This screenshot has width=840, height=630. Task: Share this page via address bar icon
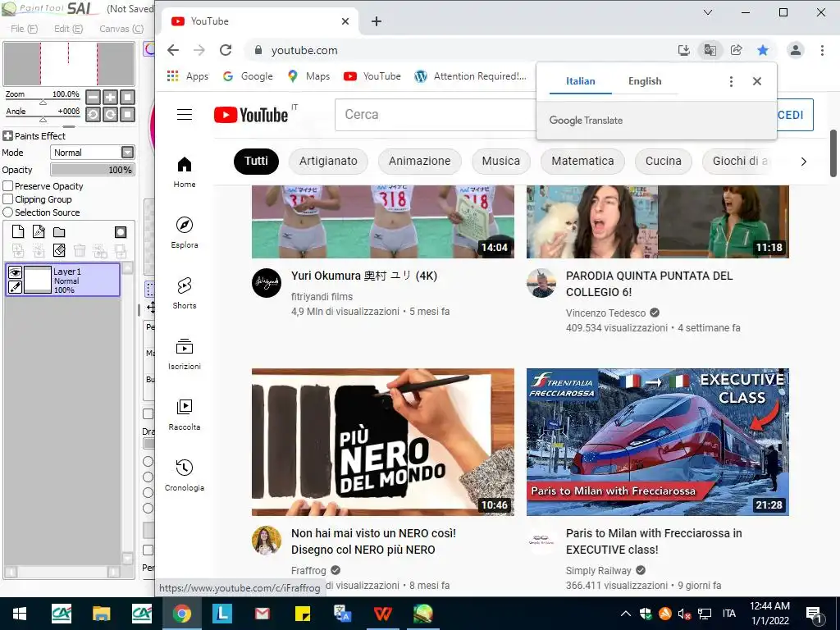[x=736, y=50]
